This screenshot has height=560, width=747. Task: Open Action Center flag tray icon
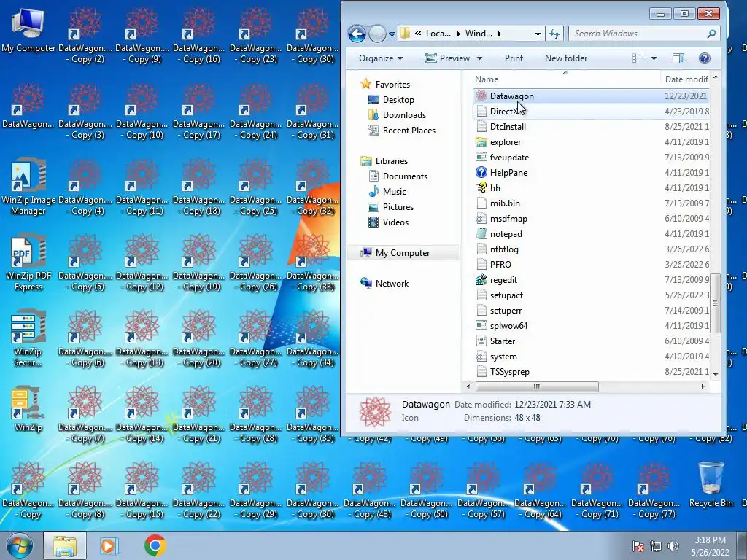pos(638,546)
